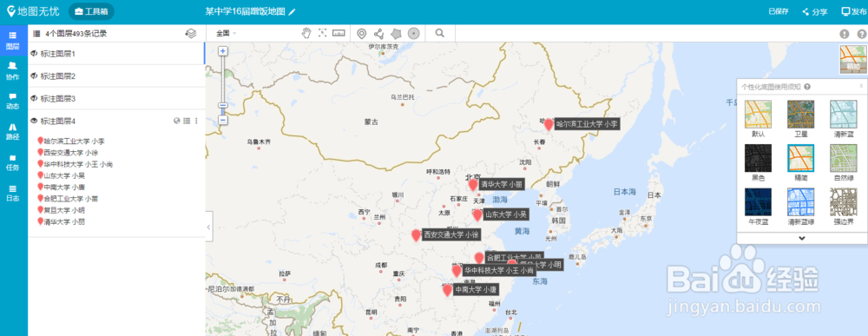Show hidden layer 标注图层1 via eye icon
The image size is (868, 336).
[x=34, y=54]
